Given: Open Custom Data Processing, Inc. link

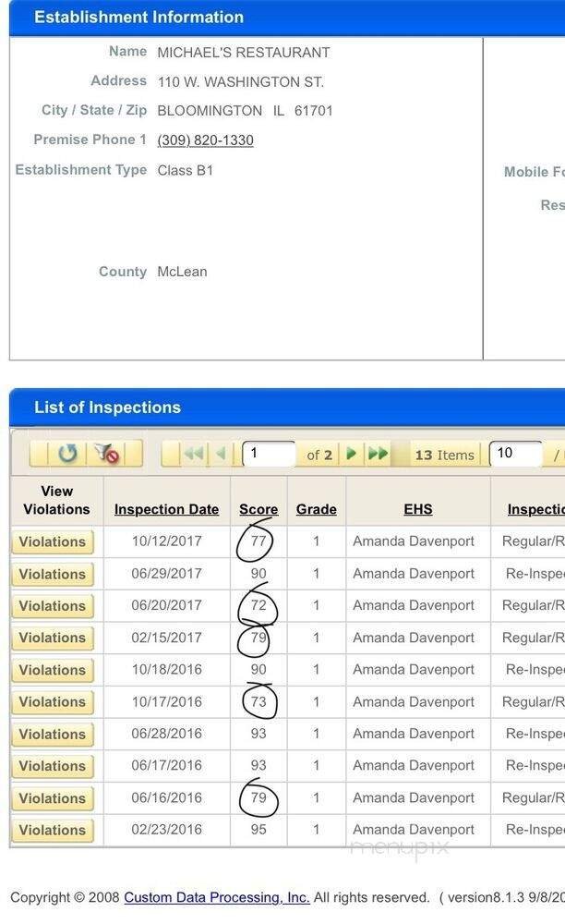Looking at the screenshot, I should [x=217, y=897].
